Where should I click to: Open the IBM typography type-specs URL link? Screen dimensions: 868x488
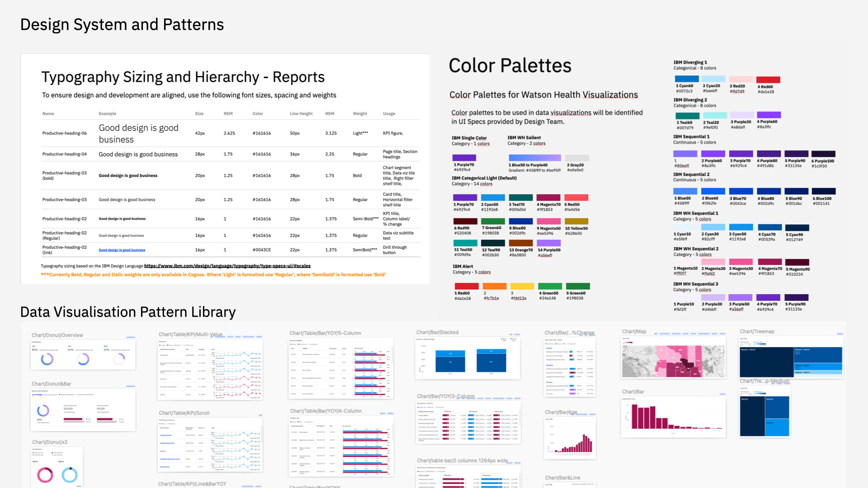227,266
